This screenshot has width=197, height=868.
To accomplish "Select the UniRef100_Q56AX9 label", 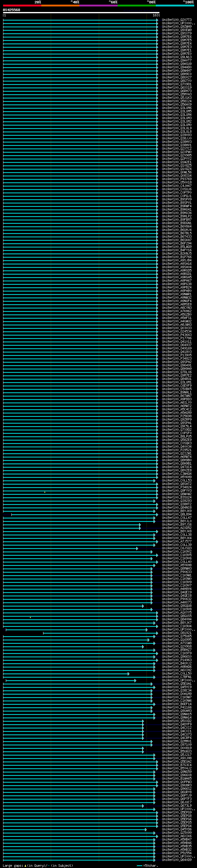I will click(177, 104).
